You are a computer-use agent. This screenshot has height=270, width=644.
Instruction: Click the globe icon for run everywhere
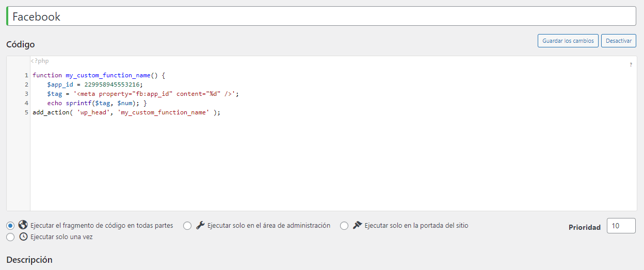(x=23, y=225)
